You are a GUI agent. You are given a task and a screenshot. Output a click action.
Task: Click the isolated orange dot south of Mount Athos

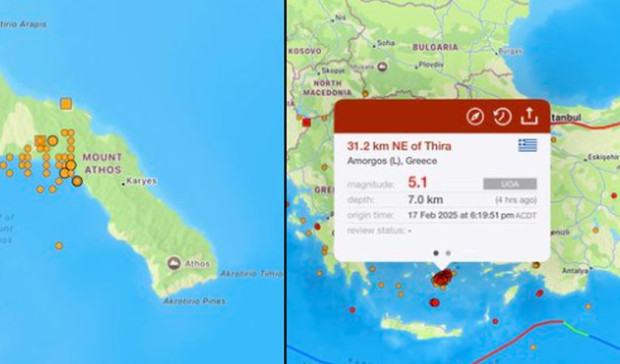click(x=59, y=246)
